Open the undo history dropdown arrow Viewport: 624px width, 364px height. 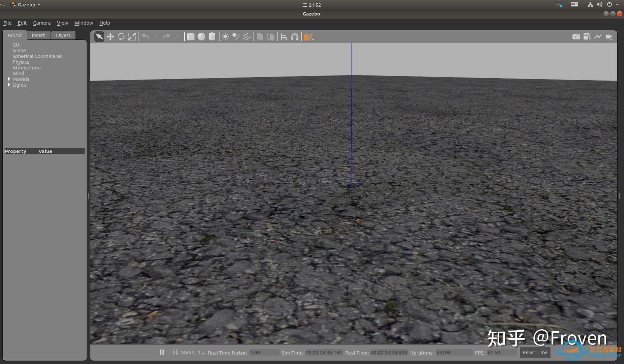coord(156,36)
